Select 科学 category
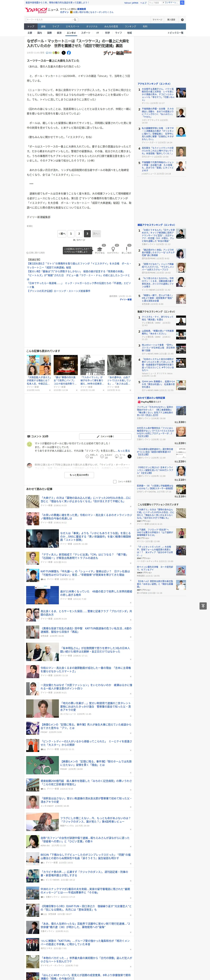This screenshot has width=210, height=980. pos(107,33)
